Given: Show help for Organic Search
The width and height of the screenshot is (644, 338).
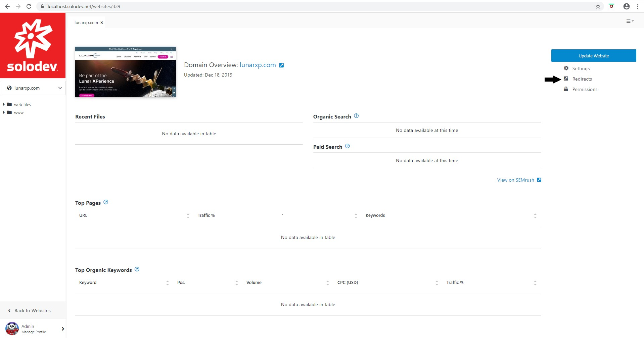Looking at the screenshot, I should (x=356, y=116).
